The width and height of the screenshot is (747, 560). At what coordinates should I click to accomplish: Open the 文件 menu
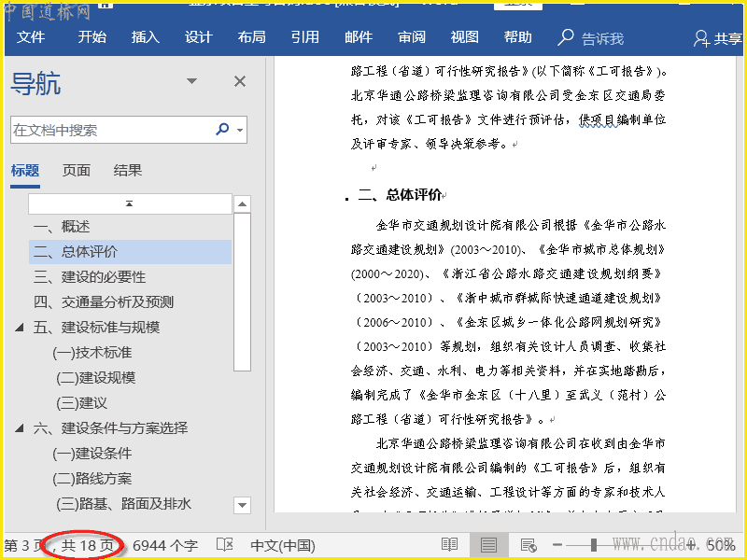pos(31,37)
